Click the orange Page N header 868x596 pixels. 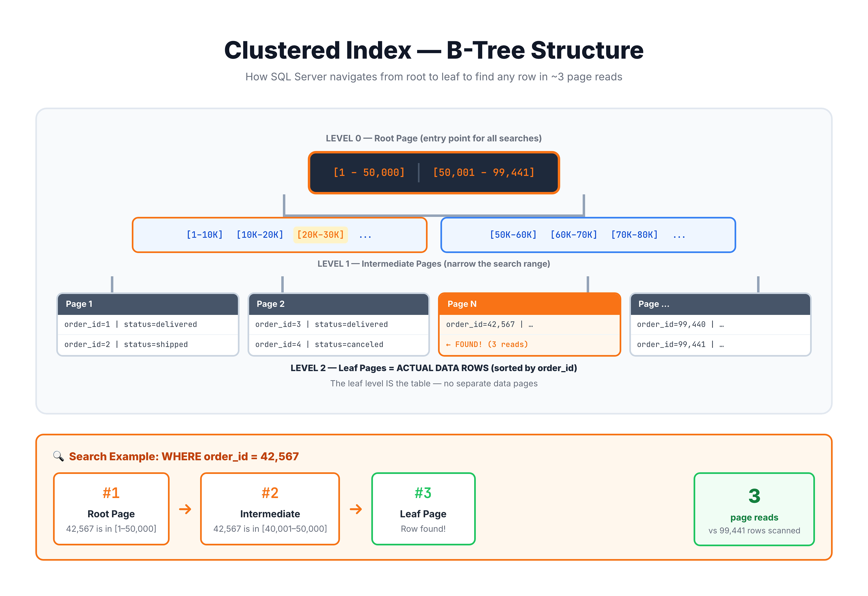tap(529, 304)
